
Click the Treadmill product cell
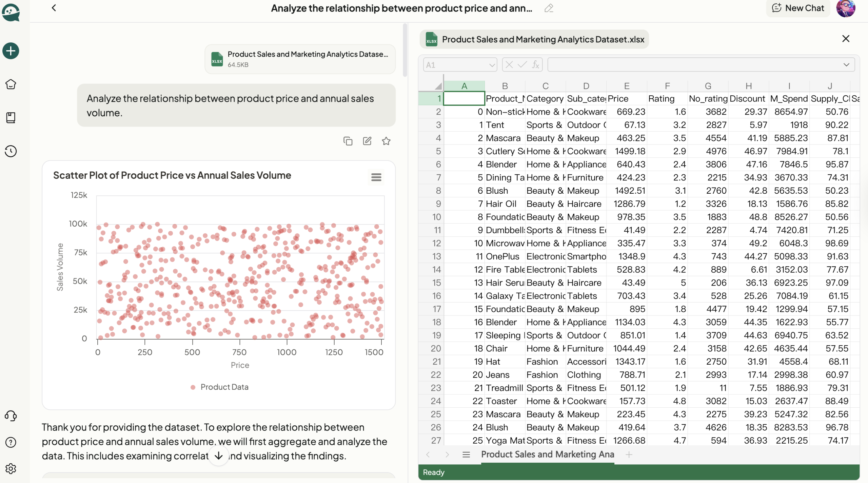coord(505,388)
